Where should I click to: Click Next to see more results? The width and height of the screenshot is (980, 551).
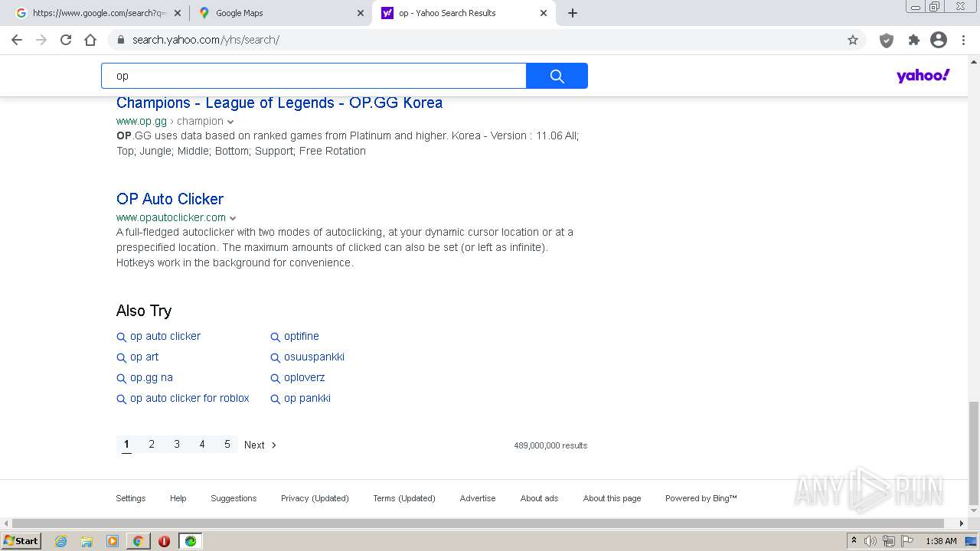[260, 445]
